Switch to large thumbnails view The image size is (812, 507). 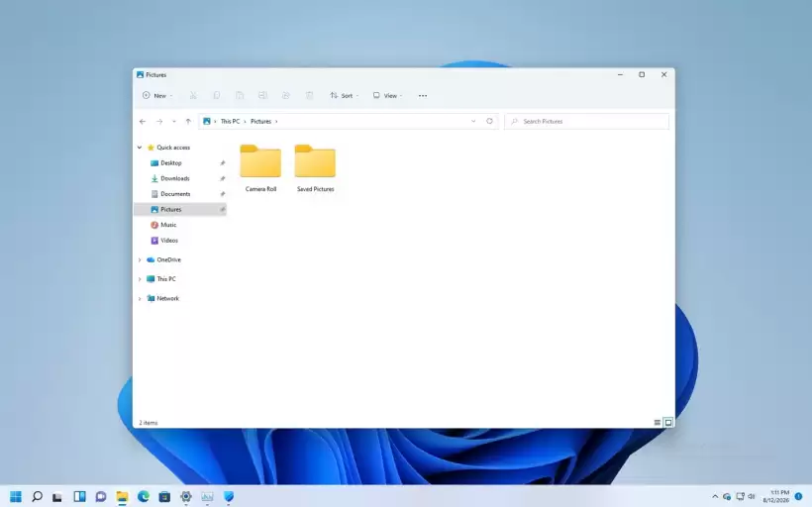(668, 423)
